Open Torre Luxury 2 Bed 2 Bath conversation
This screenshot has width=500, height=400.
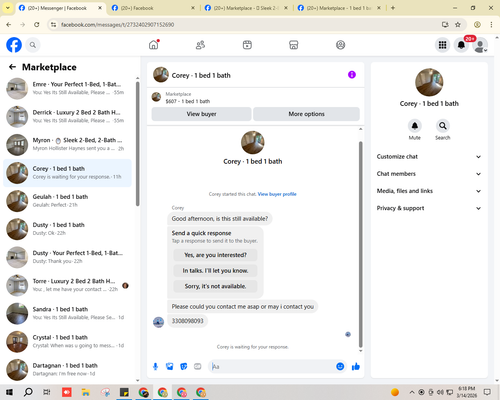coord(67,285)
